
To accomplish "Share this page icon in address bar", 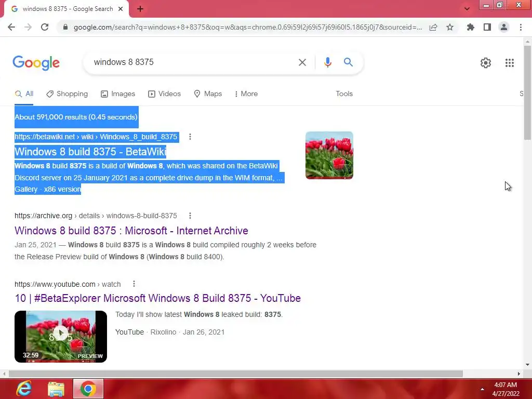I will 433,27.
